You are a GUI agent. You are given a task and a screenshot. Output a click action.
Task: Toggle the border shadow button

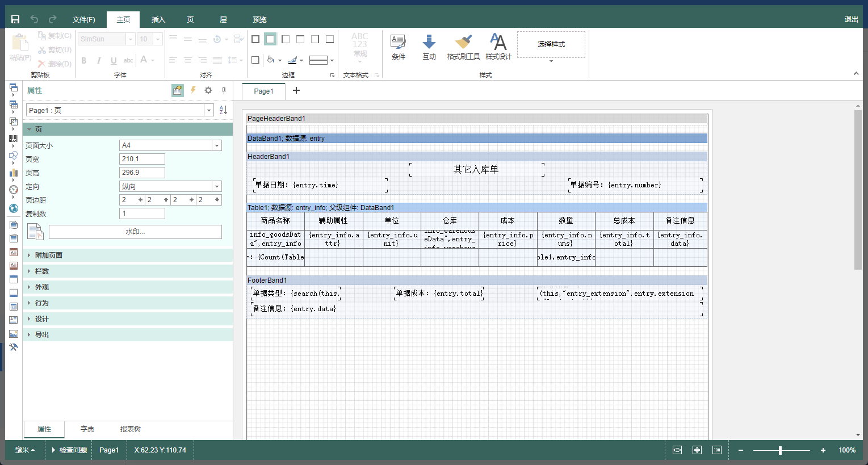coord(255,60)
